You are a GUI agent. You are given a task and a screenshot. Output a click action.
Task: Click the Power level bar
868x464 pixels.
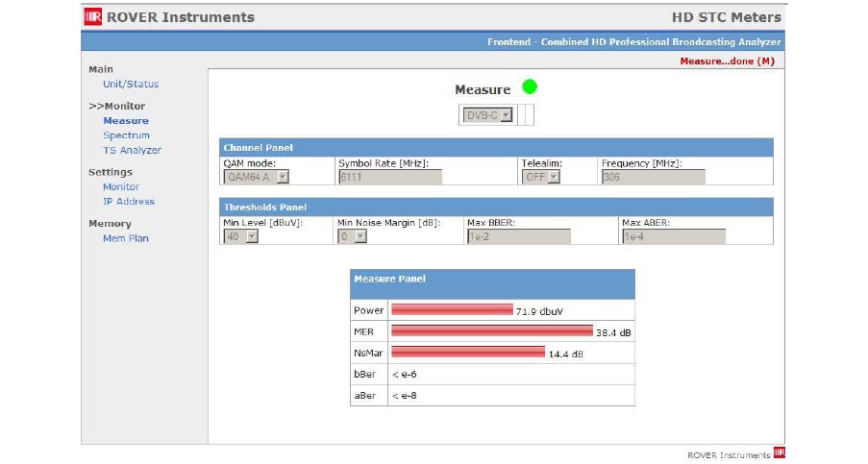tap(453, 309)
